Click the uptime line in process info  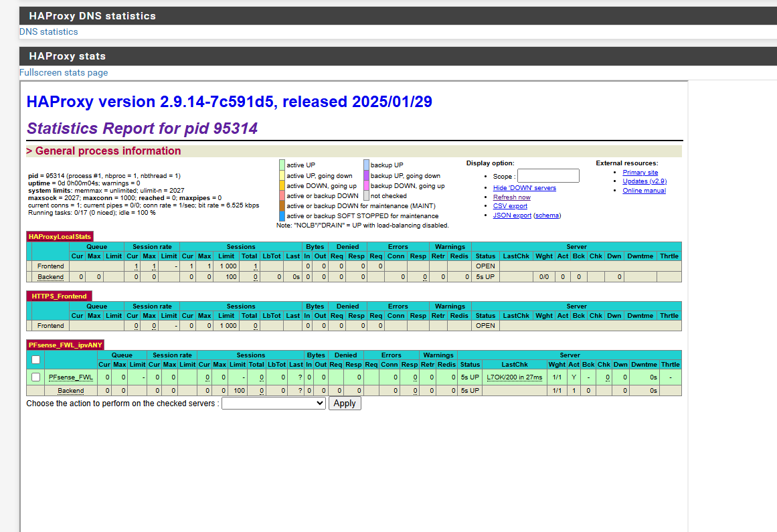84,183
